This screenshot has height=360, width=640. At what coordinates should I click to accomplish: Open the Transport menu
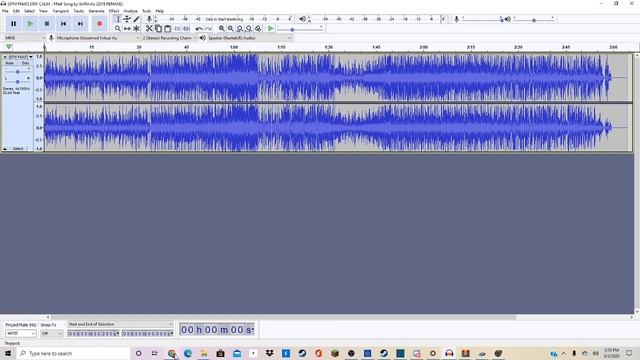[60, 11]
